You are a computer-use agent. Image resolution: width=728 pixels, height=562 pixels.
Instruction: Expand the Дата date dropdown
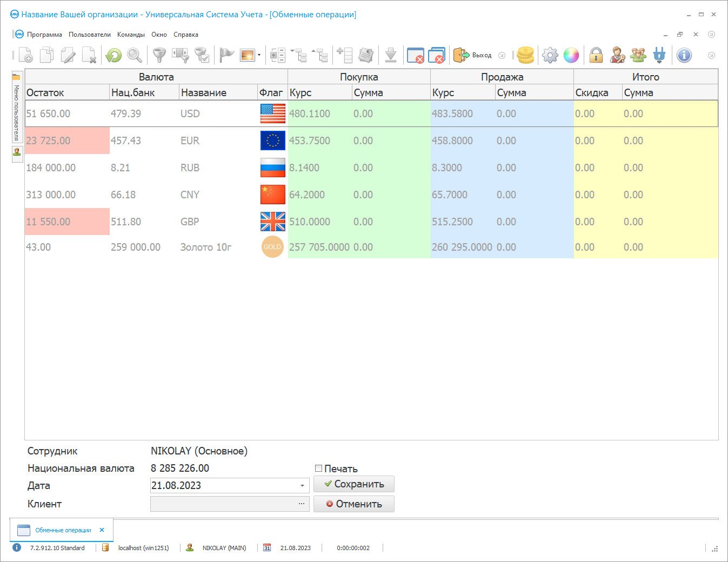(x=302, y=486)
